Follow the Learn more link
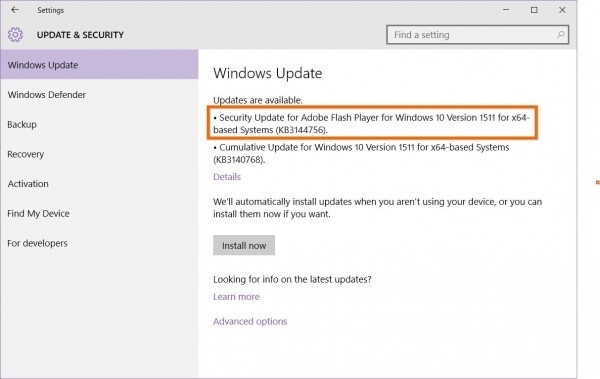 [x=236, y=297]
